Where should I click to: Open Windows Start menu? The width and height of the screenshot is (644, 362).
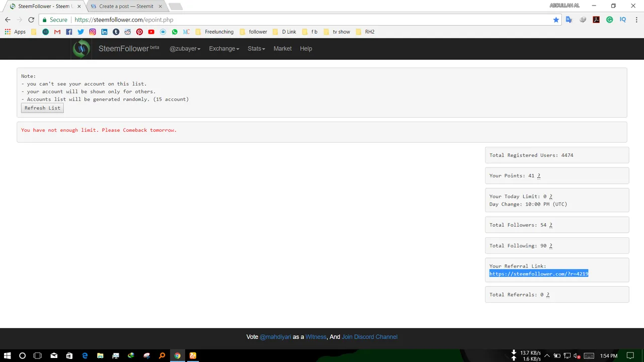[x=7, y=355]
